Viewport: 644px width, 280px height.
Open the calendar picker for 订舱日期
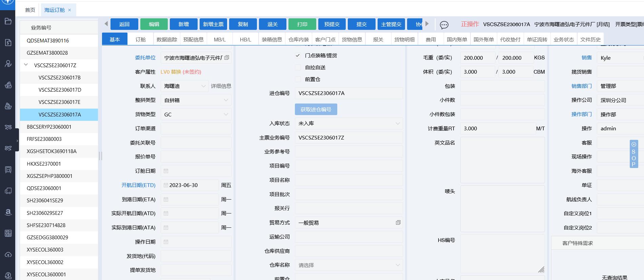[x=166, y=171]
